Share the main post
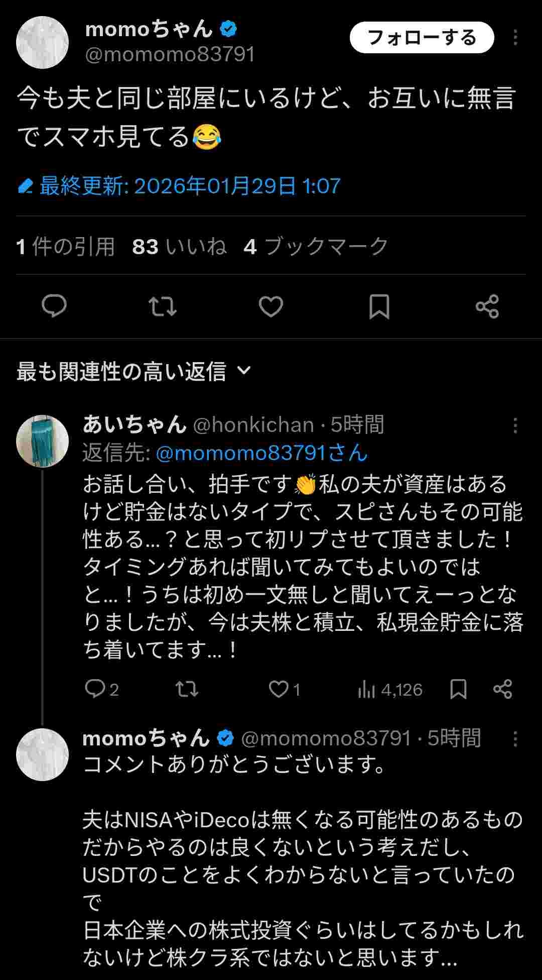Viewport: 542px width, 980px height. point(487,306)
